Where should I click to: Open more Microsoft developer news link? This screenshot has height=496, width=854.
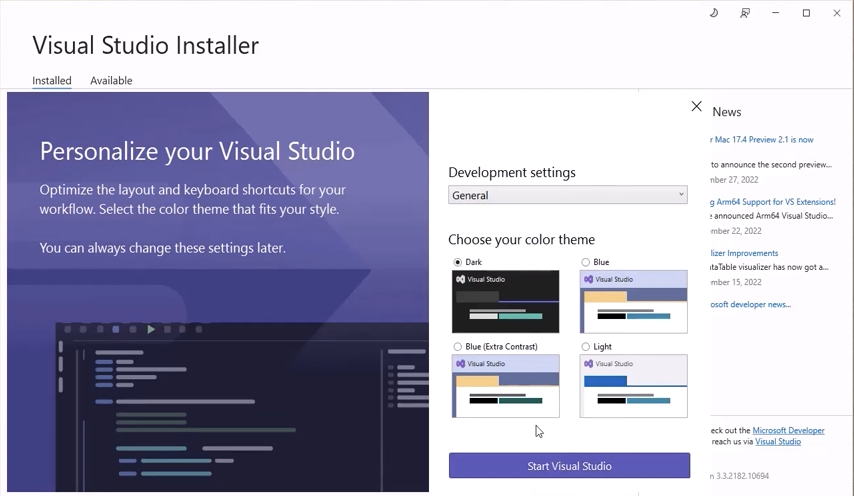[751, 304]
